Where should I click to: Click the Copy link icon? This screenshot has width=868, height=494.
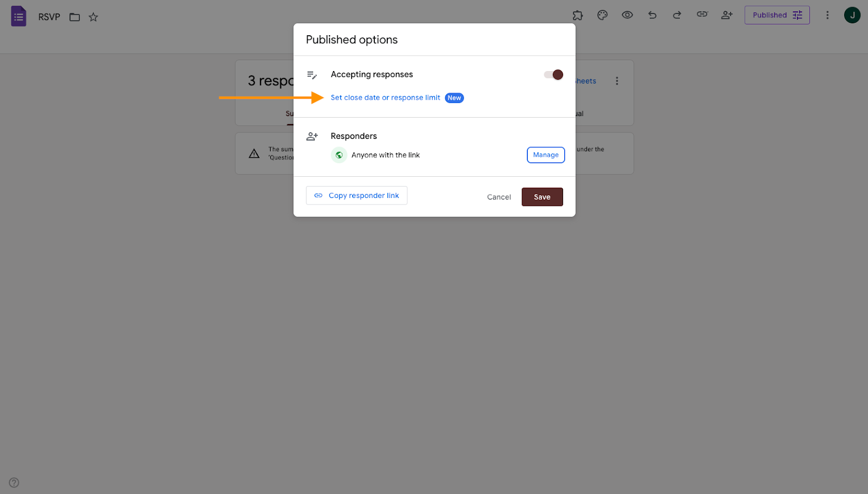click(701, 15)
